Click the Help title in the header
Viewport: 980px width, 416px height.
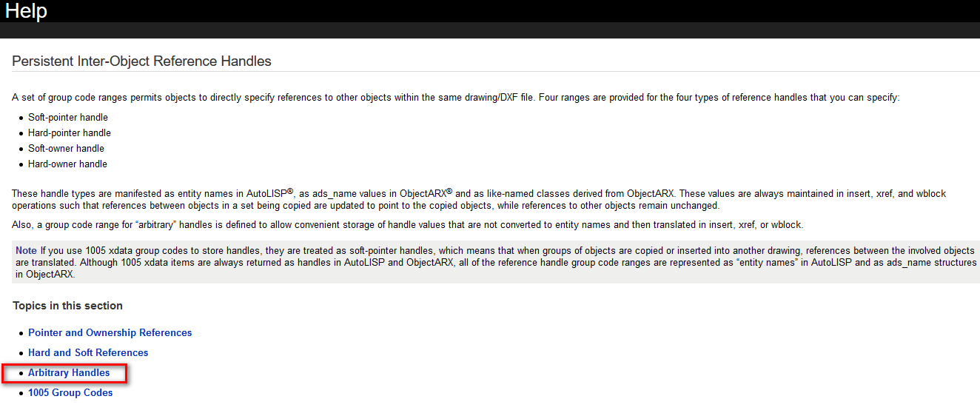(26, 11)
